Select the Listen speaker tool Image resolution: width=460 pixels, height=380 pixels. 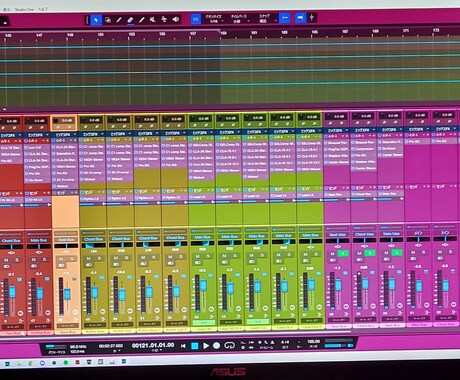click(x=176, y=19)
